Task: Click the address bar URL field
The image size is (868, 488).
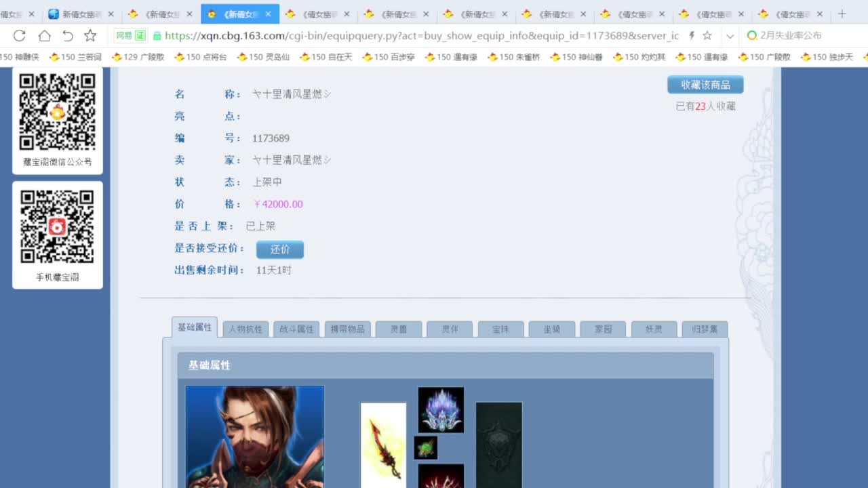Action: click(420, 36)
